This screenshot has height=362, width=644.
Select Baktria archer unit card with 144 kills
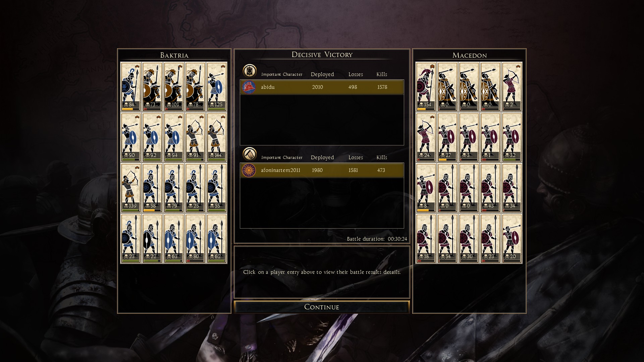[217, 137]
